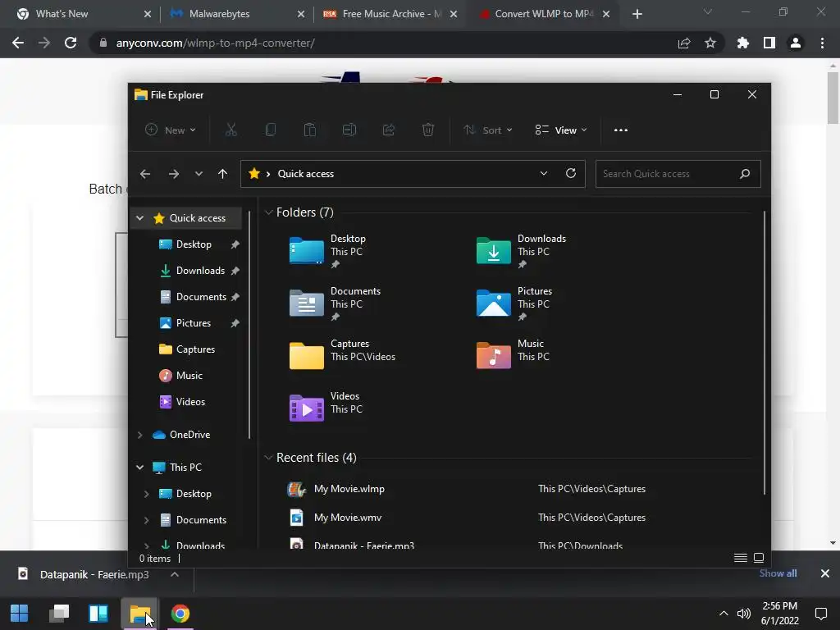Go up one level with the up arrow
The height and width of the screenshot is (630, 840).
[223, 174]
